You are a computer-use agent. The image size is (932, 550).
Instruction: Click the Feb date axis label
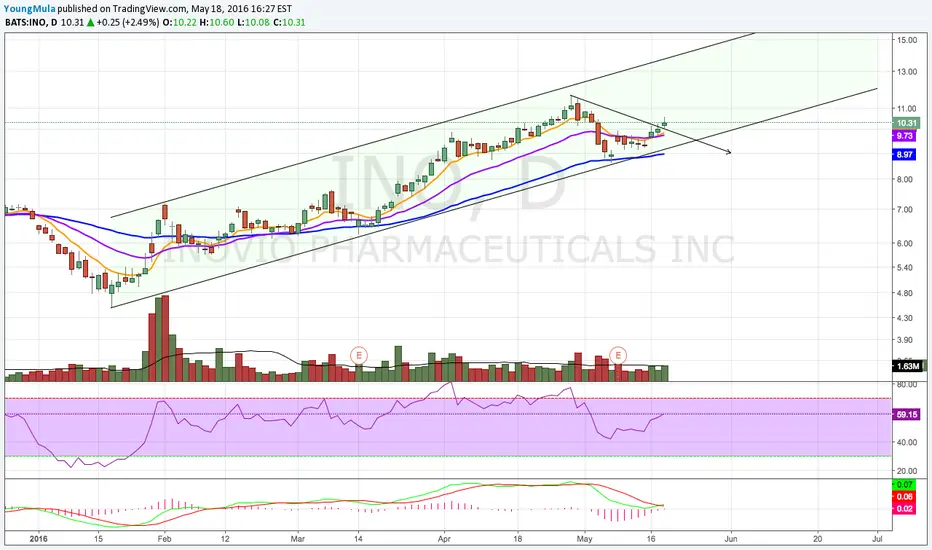click(165, 539)
